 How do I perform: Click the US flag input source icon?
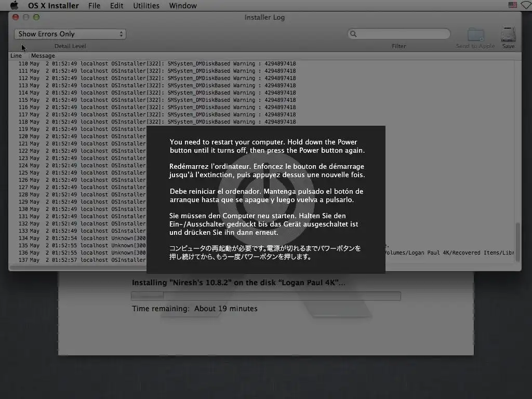(x=513, y=5)
